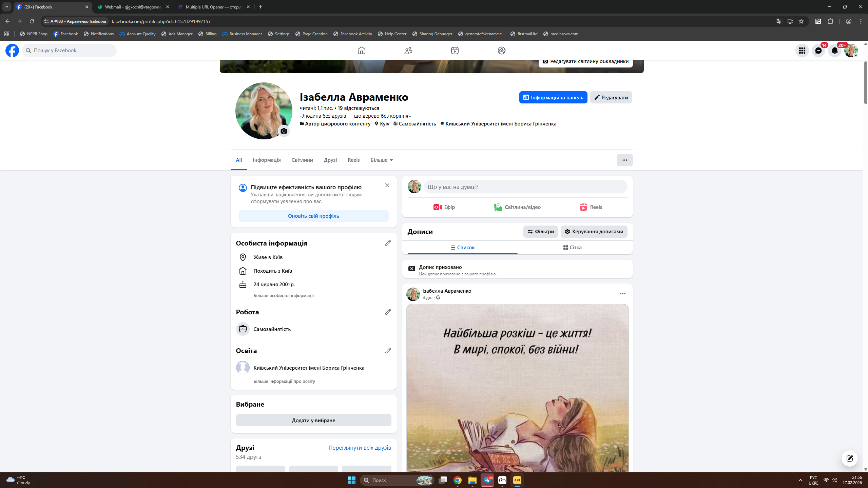This screenshot has height=488, width=868.
Task: Open profile three-dot options menu button
Action: [x=624, y=160]
